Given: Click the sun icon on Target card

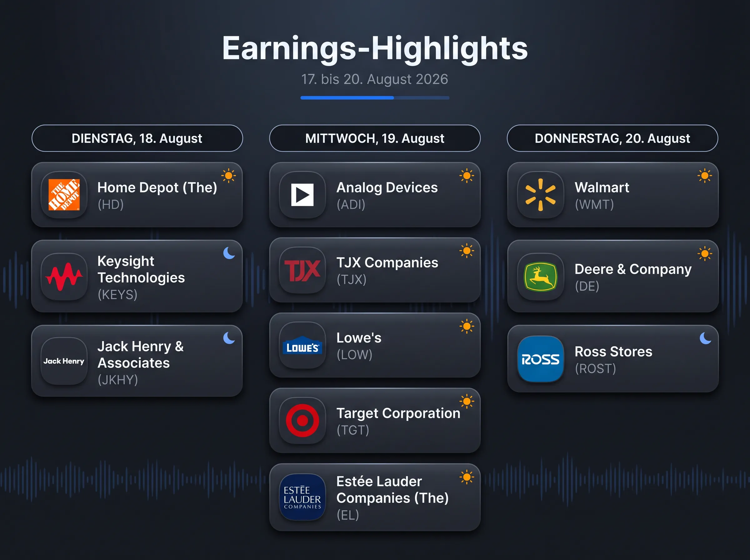Looking at the screenshot, I should pyautogui.click(x=467, y=402).
